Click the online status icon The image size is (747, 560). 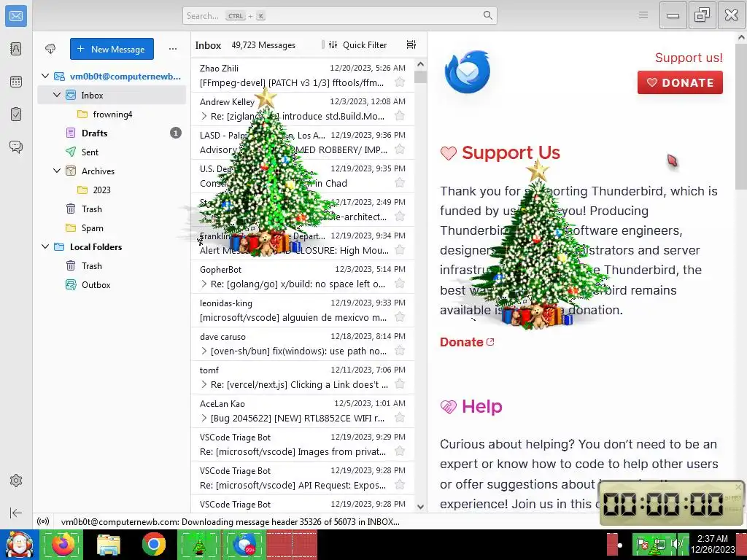(43, 521)
